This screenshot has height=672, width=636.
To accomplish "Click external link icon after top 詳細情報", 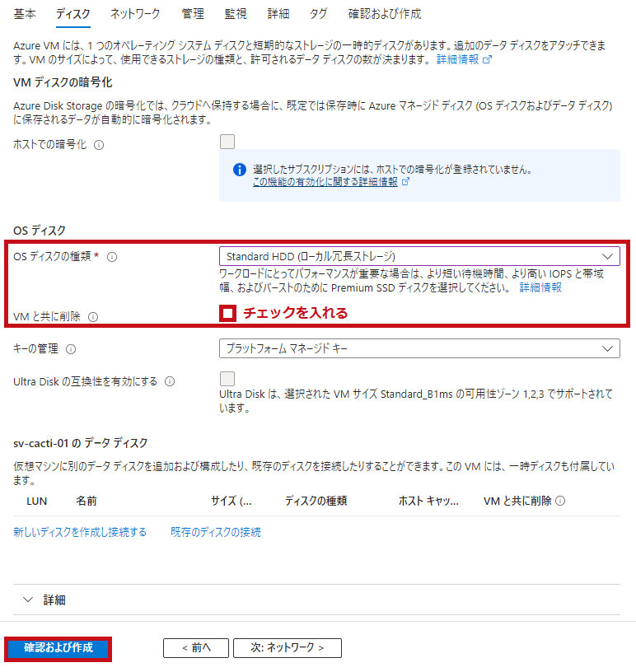I will click(x=487, y=59).
